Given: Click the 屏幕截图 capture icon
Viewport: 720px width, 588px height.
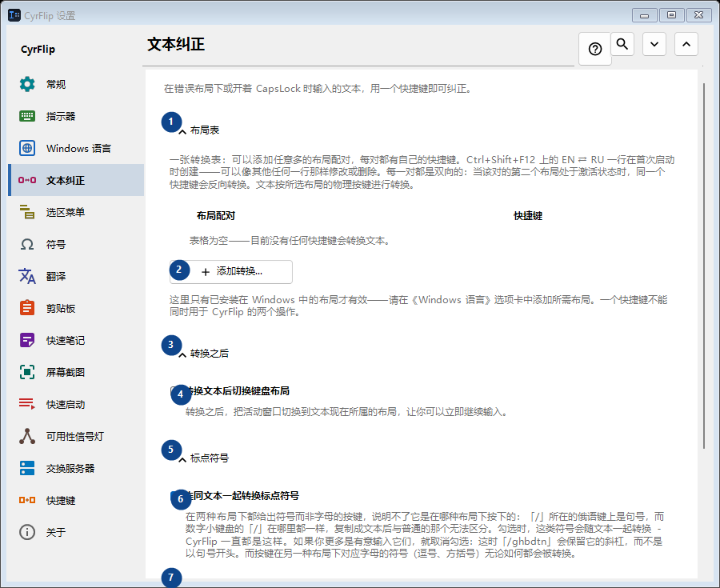Looking at the screenshot, I should tap(27, 372).
